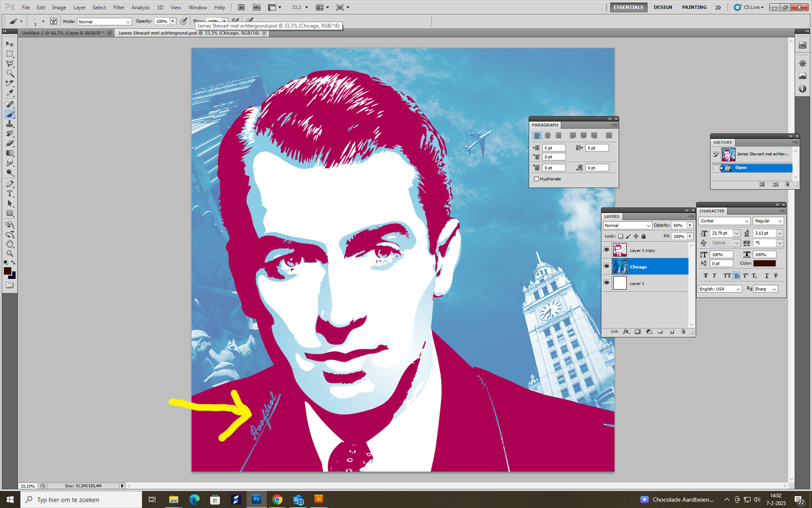Click the left indent margin field
Viewport: 812px width, 508px height.
click(x=553, y=148)
